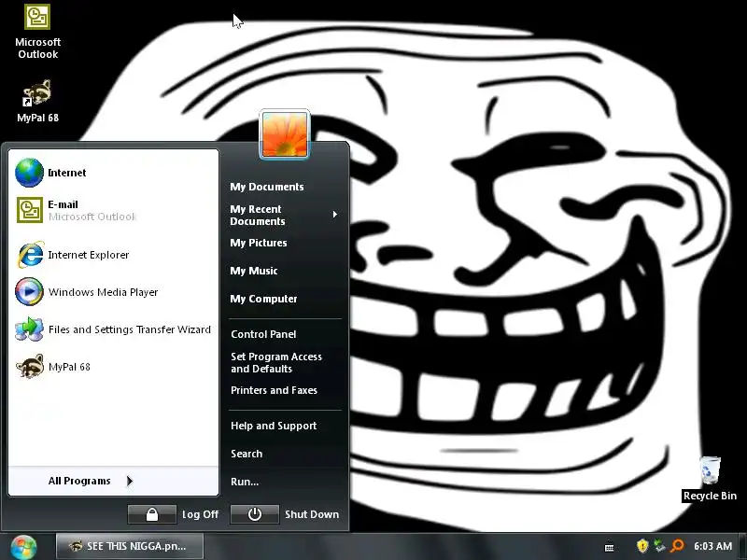Click the Safely Remove Hardware tray icon

pyautogui.click(x=660, y=546)
